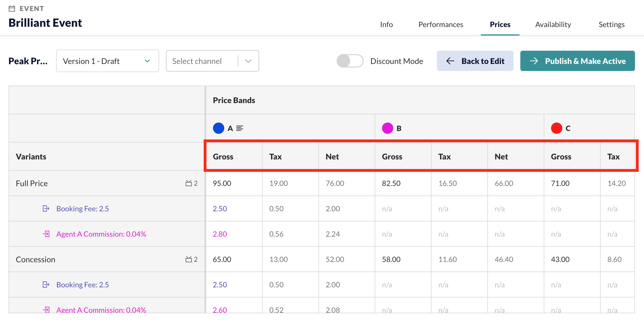Click the Back to Edit button

pos(475,61)
